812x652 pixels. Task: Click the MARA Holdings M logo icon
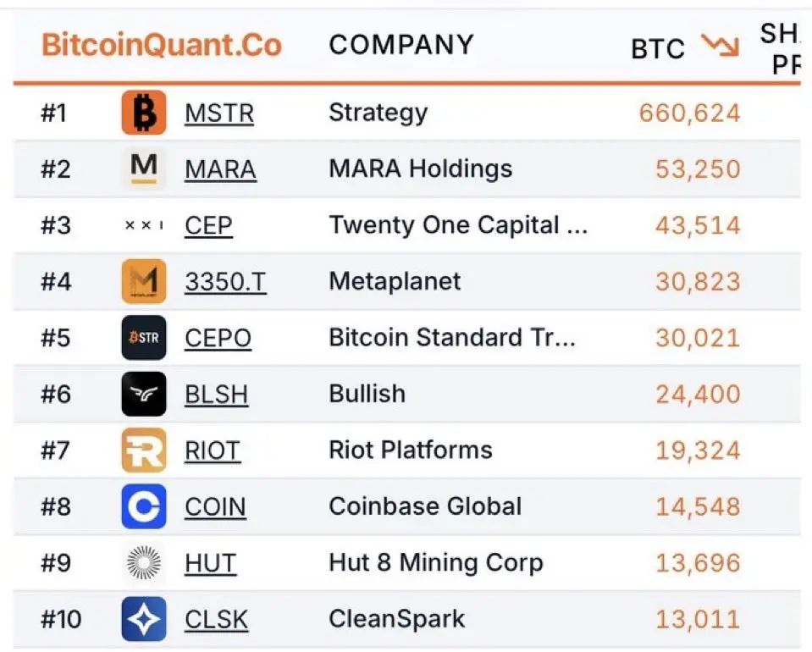point(144,169)
